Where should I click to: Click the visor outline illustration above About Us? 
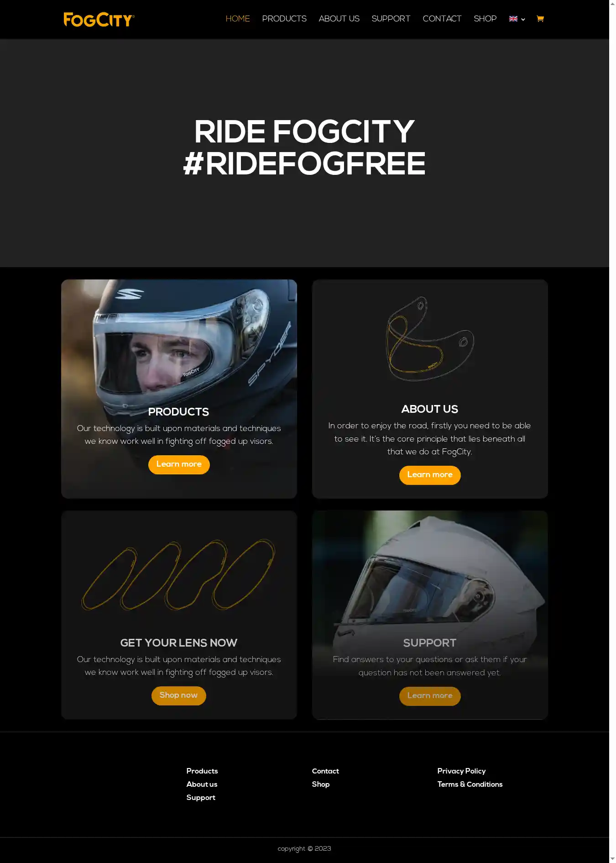pos(430,339)
